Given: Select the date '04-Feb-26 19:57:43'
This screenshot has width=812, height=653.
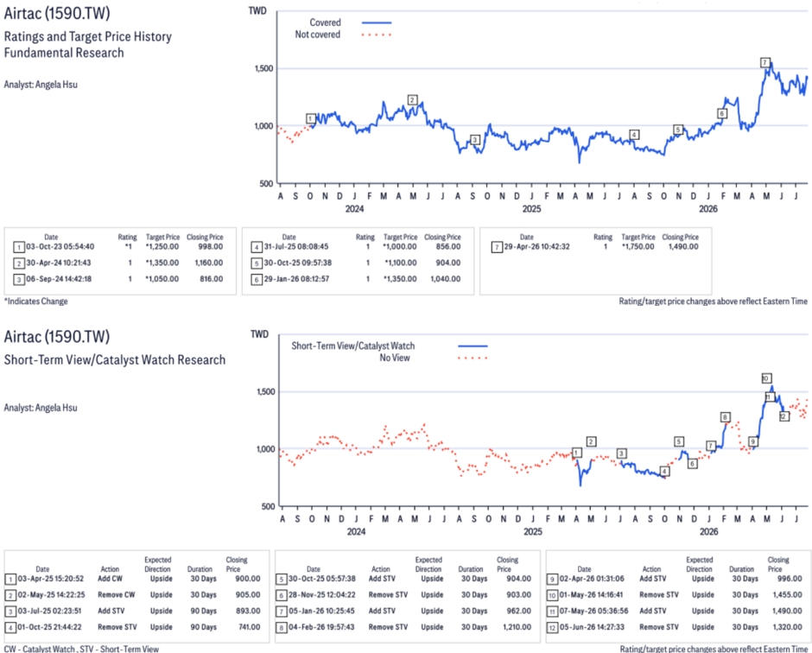Looking at the screenshot, I should click(321, 626).
